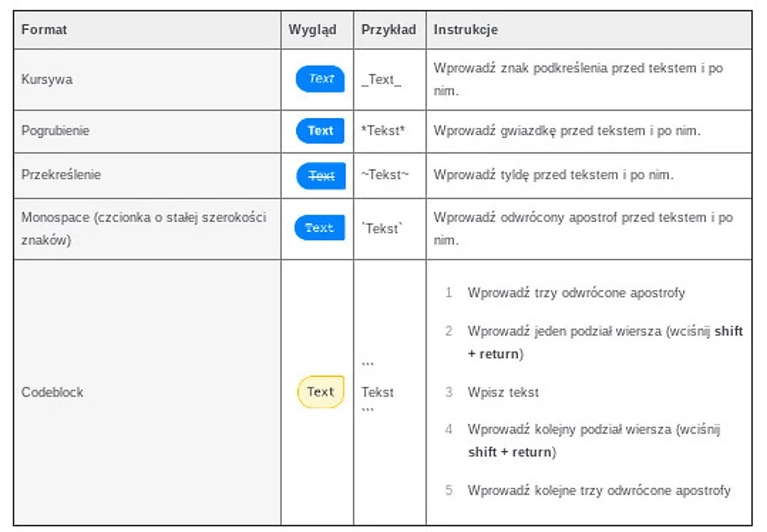Click the Codeblock row label
The height and width of the screenshot is (532, 767).
(53, 392)
